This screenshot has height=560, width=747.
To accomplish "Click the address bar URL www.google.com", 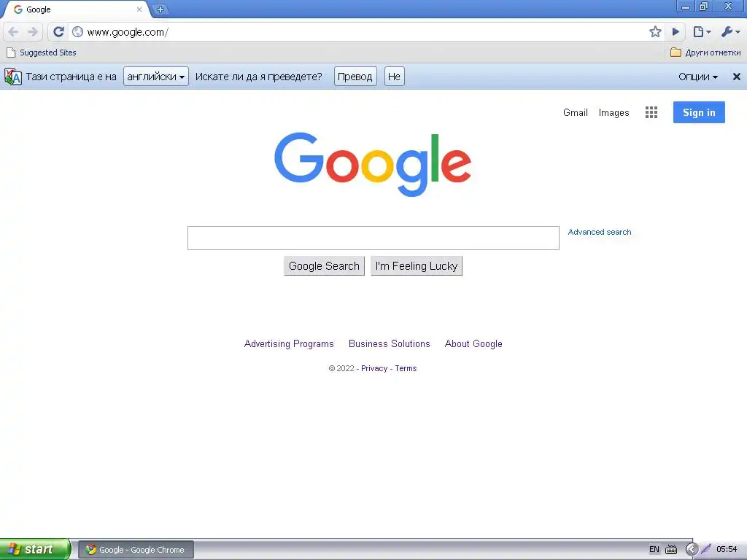I will click(x=127, y=32).
